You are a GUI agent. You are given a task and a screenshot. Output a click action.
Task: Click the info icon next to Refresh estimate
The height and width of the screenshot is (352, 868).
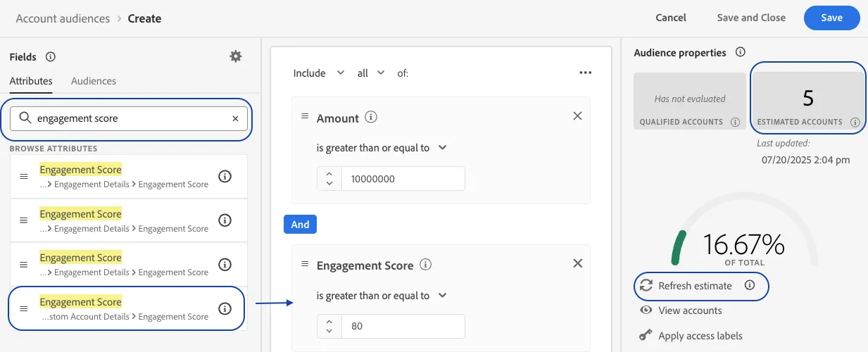750,286
